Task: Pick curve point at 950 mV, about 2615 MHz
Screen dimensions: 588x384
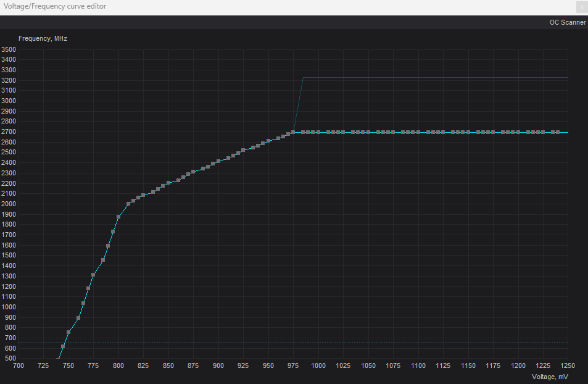Action: pos(268,141)
